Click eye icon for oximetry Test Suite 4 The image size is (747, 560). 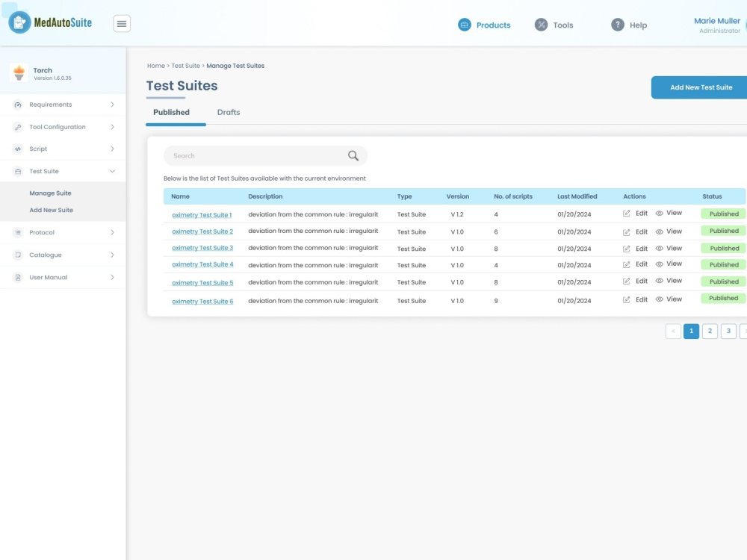660,264
